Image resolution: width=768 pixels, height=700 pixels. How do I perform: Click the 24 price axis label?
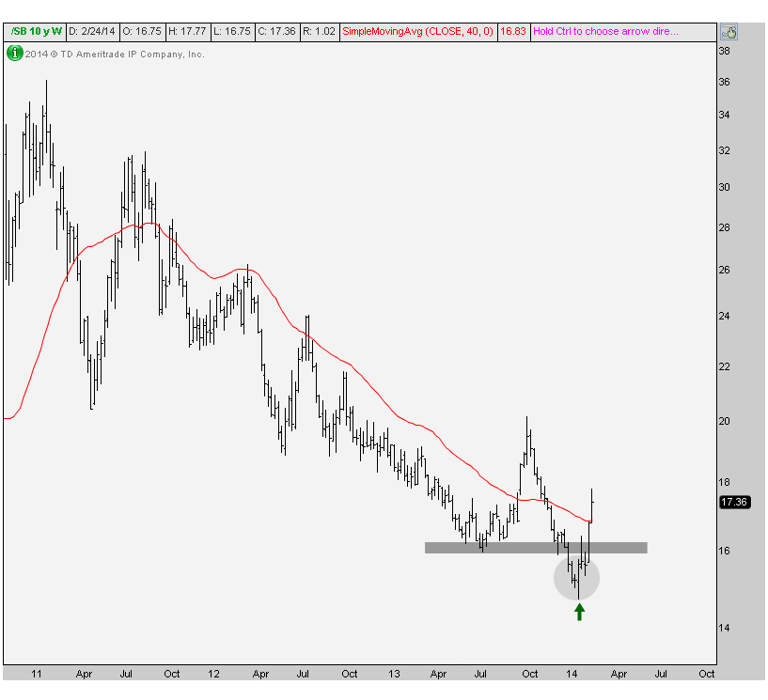(724, 316)
